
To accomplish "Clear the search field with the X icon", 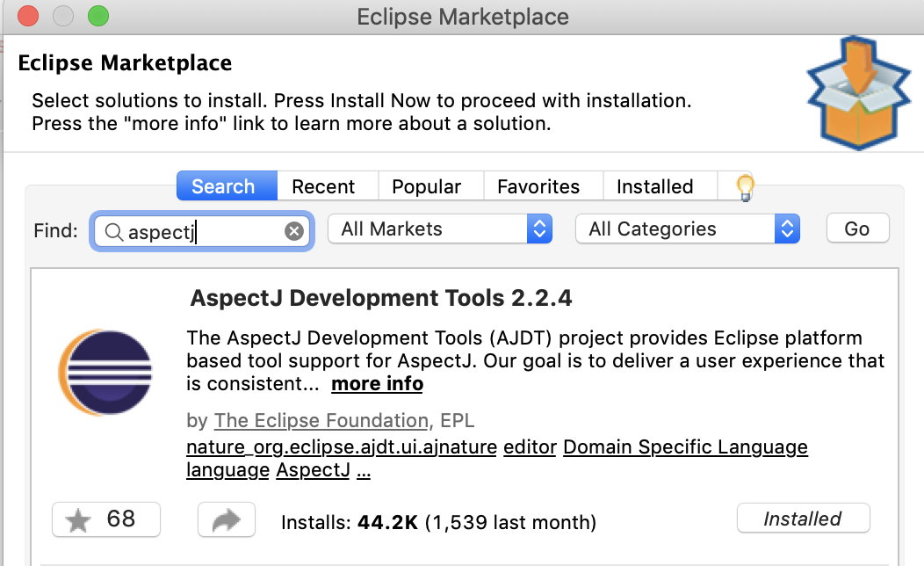I will (x=294, y=231).
